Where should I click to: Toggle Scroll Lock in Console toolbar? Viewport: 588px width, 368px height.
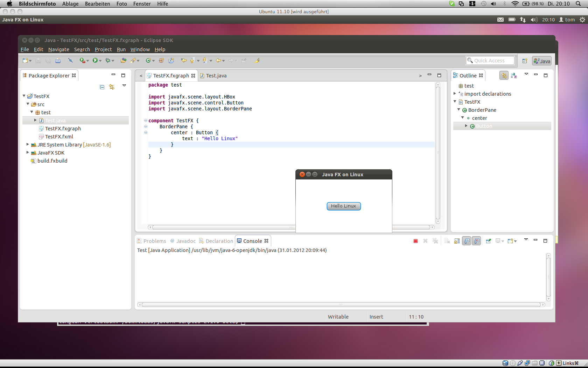(x=457, y=241)
